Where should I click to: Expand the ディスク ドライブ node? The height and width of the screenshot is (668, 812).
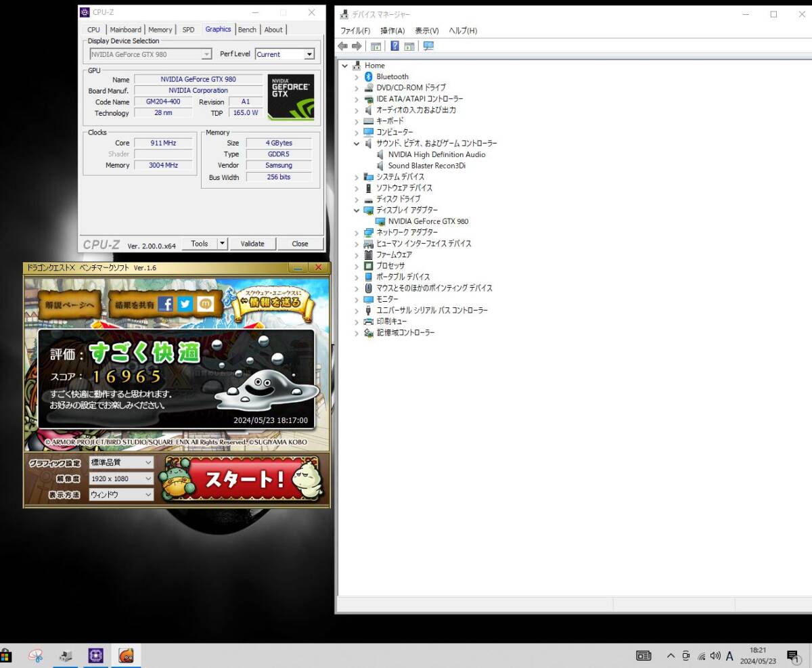click(357, 199)
